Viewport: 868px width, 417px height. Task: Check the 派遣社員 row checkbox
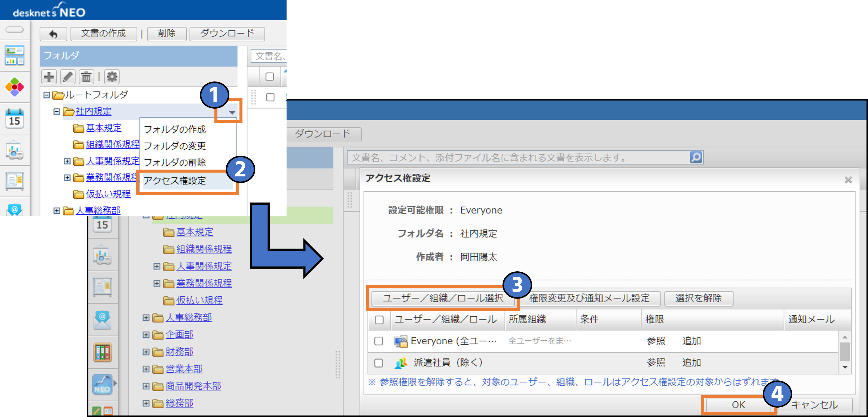(379, 363)
